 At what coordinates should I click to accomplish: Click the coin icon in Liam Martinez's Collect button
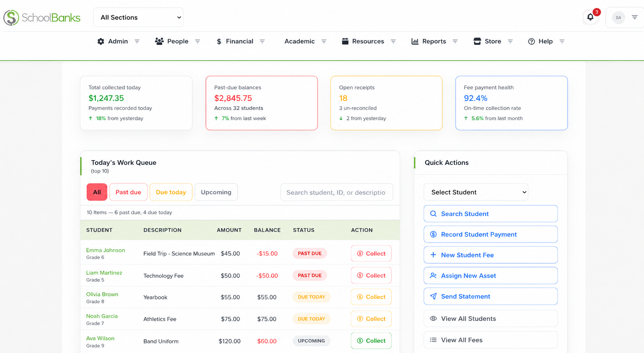360,275
